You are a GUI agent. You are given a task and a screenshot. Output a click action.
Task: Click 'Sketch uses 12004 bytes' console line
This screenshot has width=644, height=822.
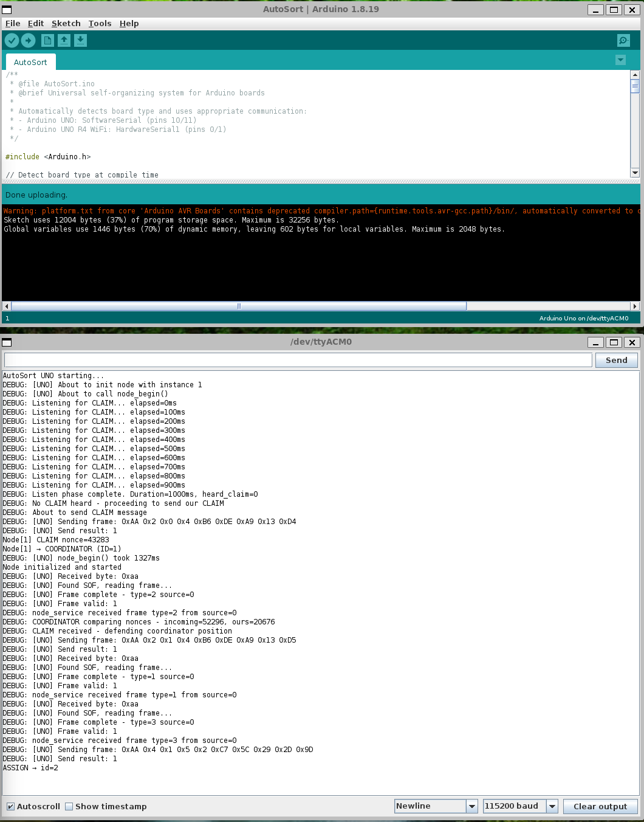click(x=171, y=220)
